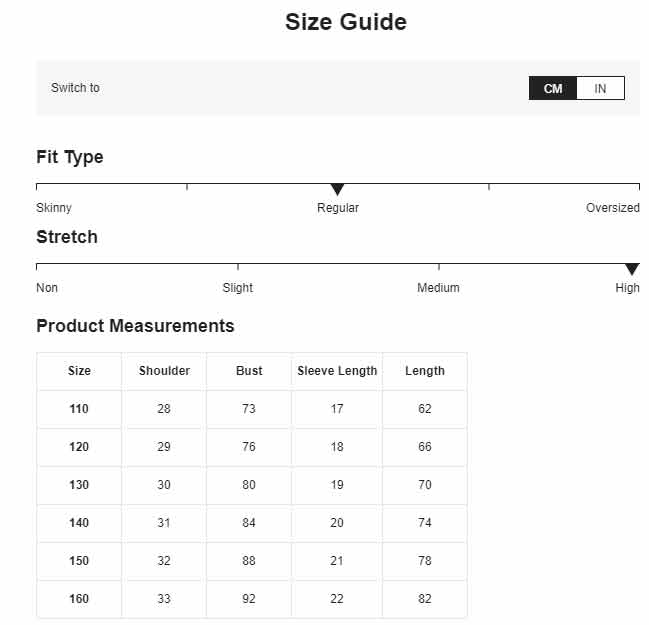
Task: Click the Sleeve Length column header
Action: [337, 371]
